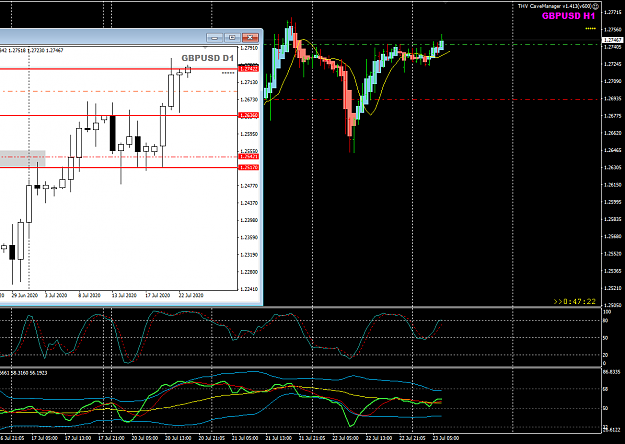Click the 22 Jul 2020 date label
The height and width of the screenshot is (444, 625).
click(191, 296)
